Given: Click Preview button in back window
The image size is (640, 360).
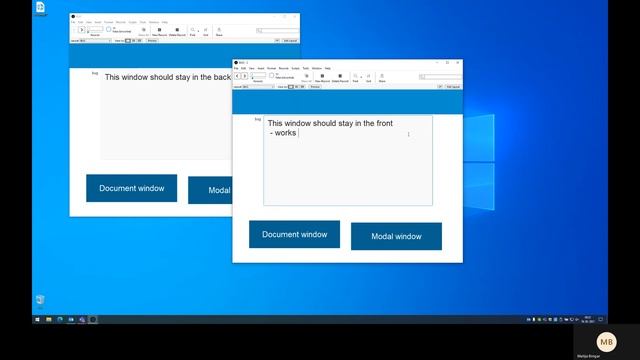Looking at the screenshot, I should tap(152, 41).
